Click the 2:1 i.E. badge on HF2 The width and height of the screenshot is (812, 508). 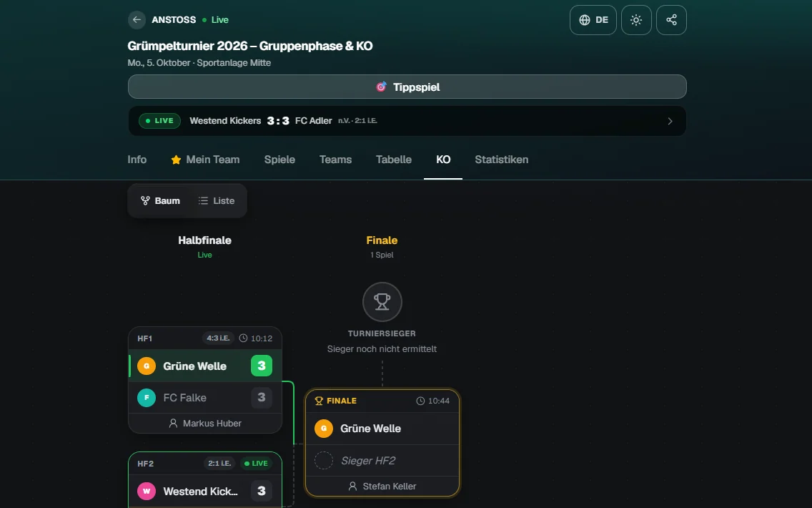219,464
